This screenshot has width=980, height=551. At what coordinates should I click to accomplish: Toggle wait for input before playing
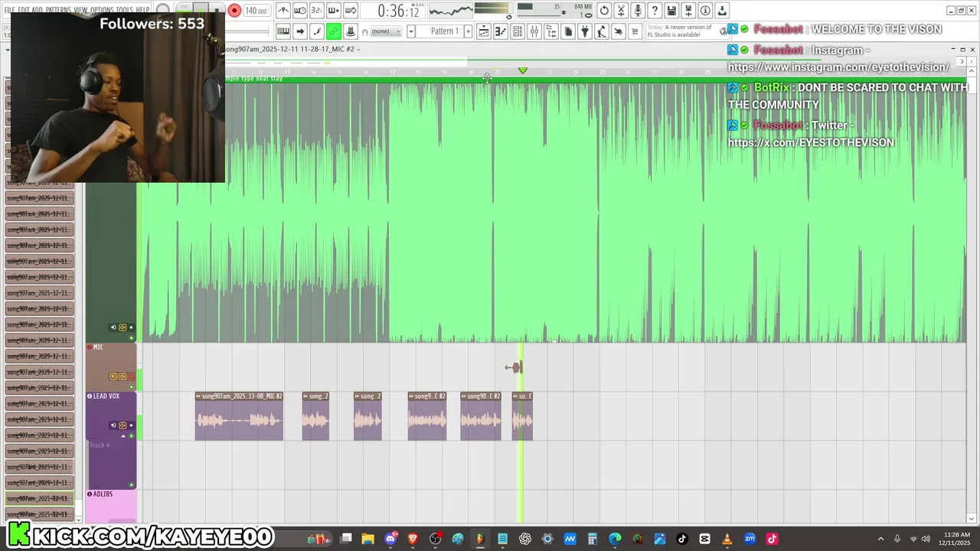300,11
